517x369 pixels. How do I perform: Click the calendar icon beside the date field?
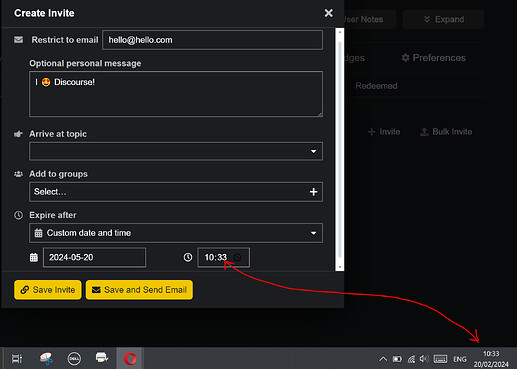34,257
